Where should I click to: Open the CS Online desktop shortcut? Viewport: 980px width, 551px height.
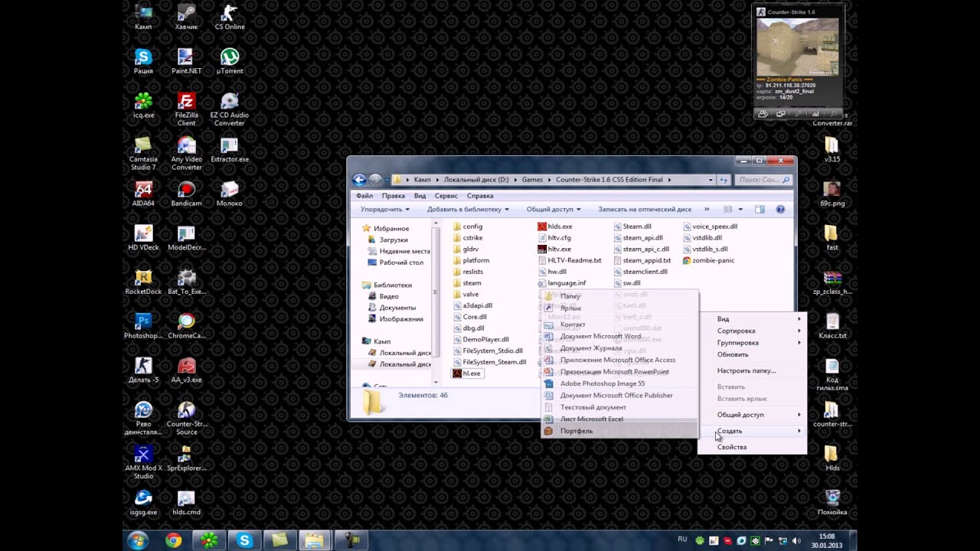pyautogui.click(x=229, y=17)
